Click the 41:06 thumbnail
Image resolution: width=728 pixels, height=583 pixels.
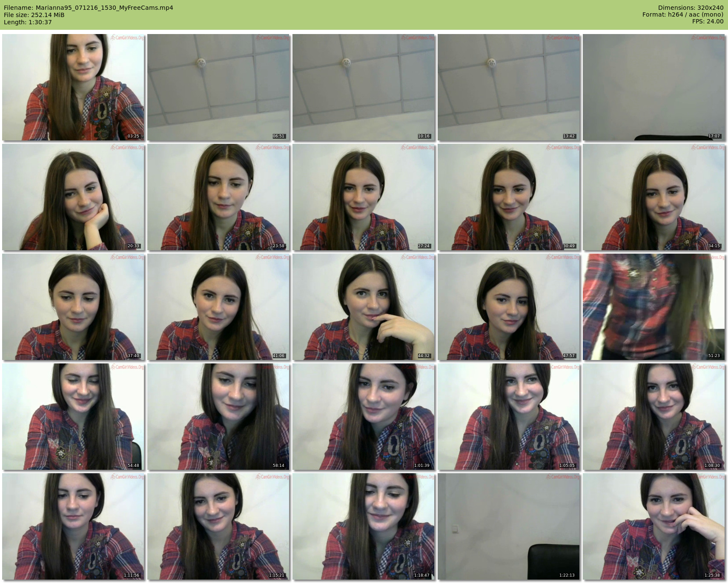click(x=218, y=307)
